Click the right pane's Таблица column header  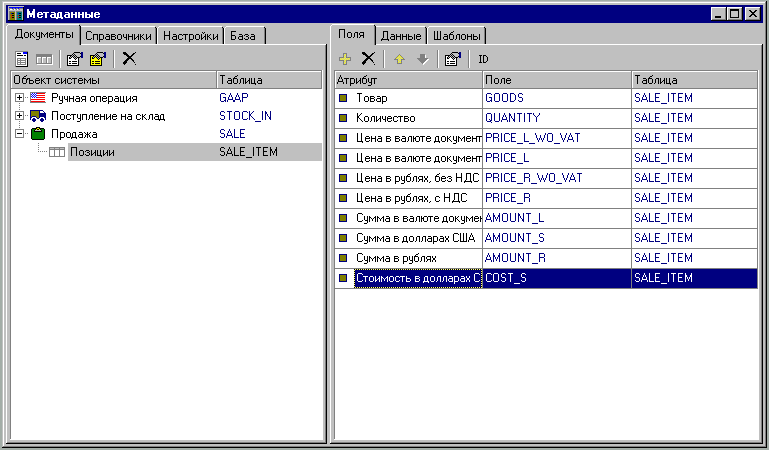[x=694, y=80]
